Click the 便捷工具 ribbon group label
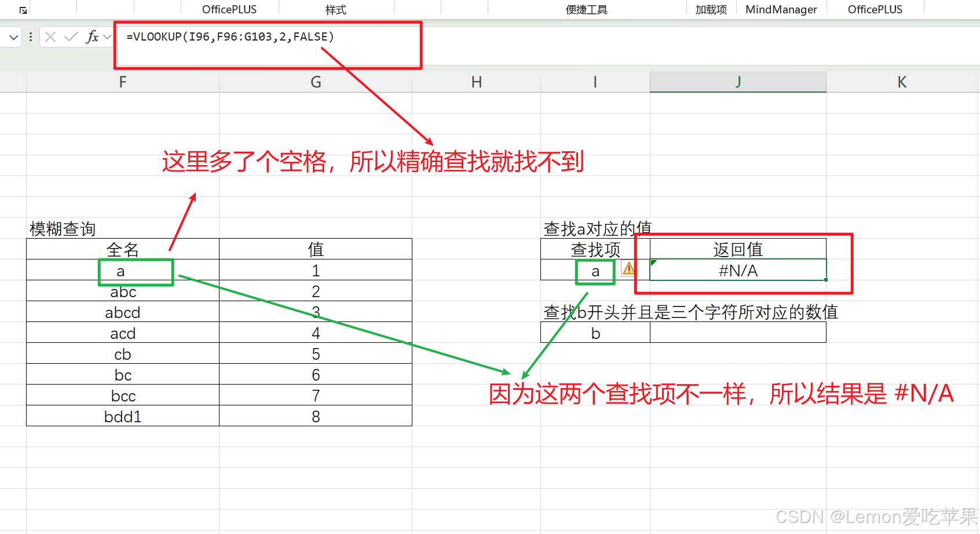The image size is (980, 534). click(587, 10)
